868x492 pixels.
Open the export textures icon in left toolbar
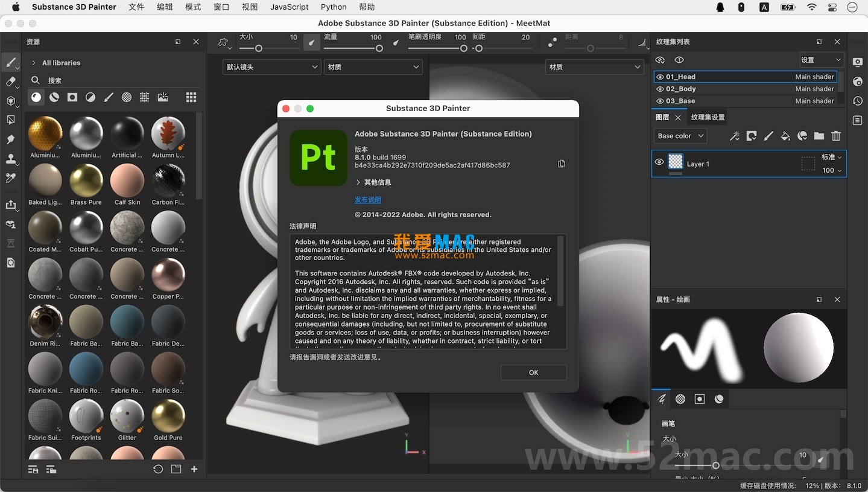tap(11, 205)
